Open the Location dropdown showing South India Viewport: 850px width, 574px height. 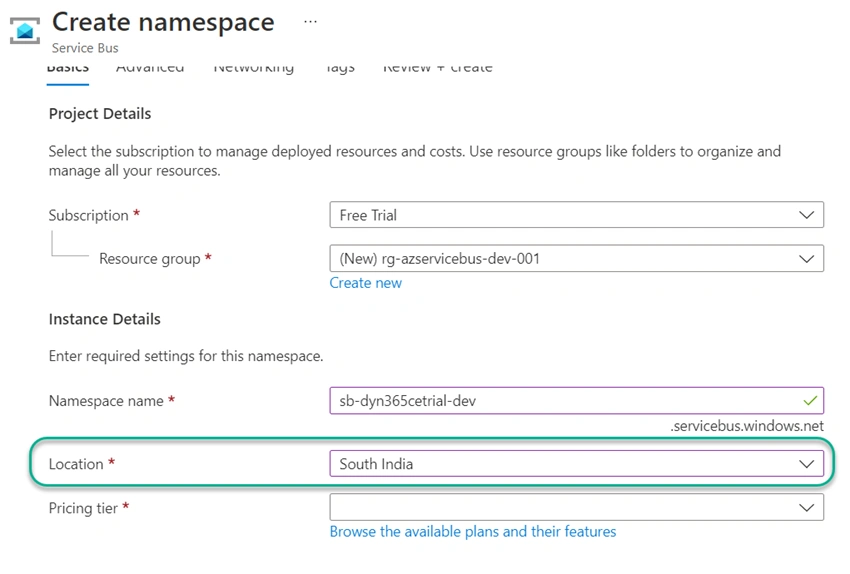coord(576,464)
